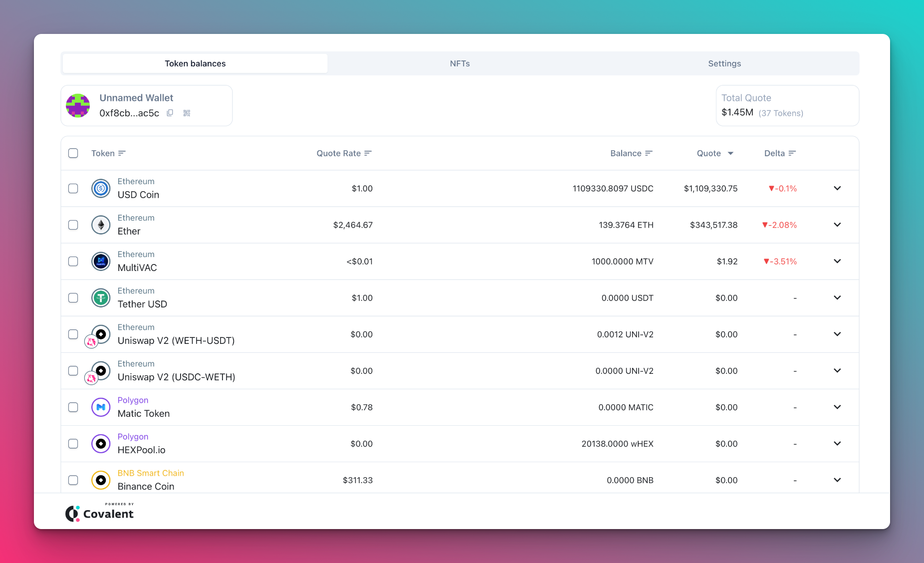Check the USD Coin row checkbox
924x563 pixels.
coord(73,188)
